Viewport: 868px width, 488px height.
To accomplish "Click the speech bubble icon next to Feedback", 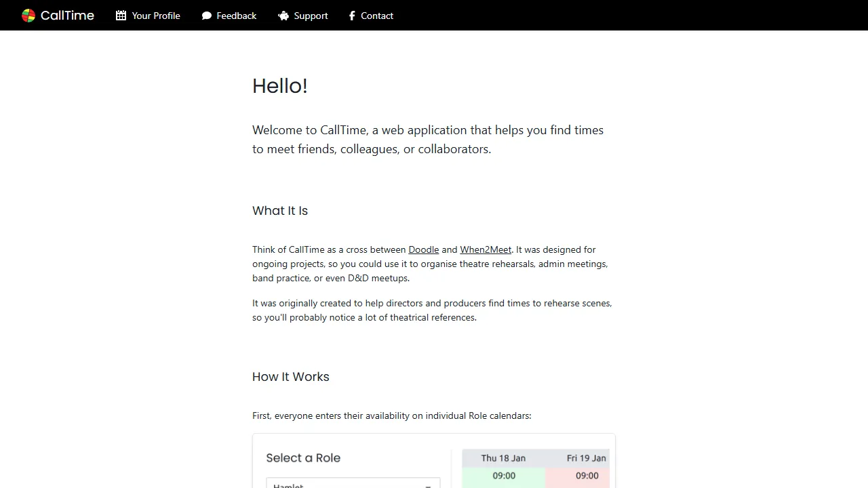I will point(206,15).
